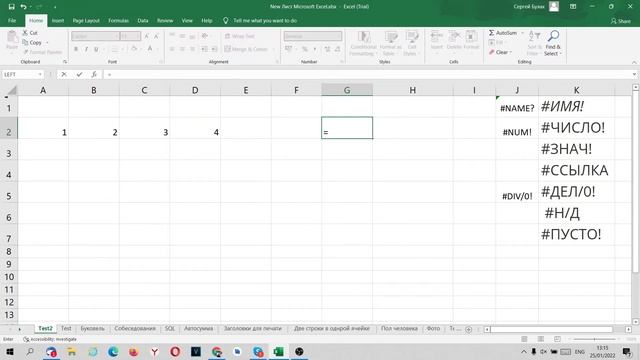Screen dimensions: 640x360
Task: Click the Format as Table icon
Action: coord(391,37)
